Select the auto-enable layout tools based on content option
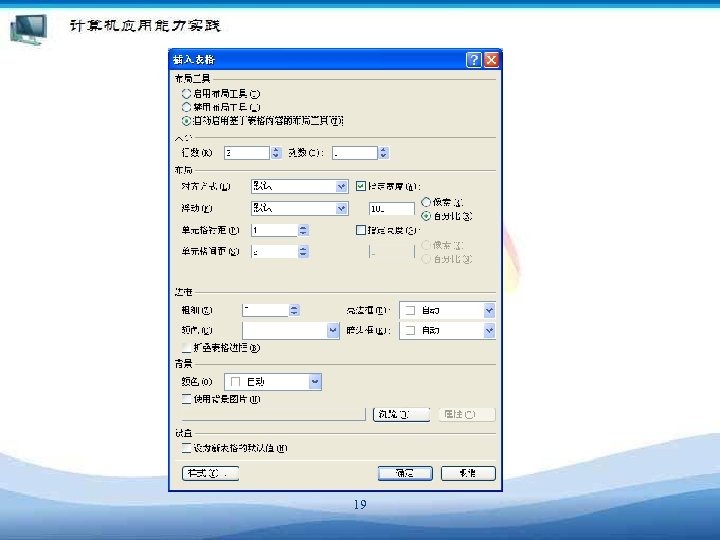The width and height of the screenshot is (720, 540). [x=186, y=121]
